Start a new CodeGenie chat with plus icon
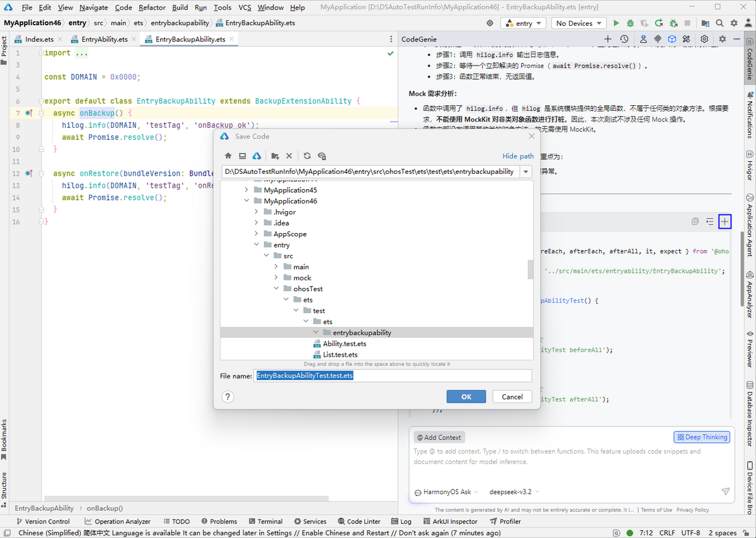This screenshot has height=538, width=756. 608,39
